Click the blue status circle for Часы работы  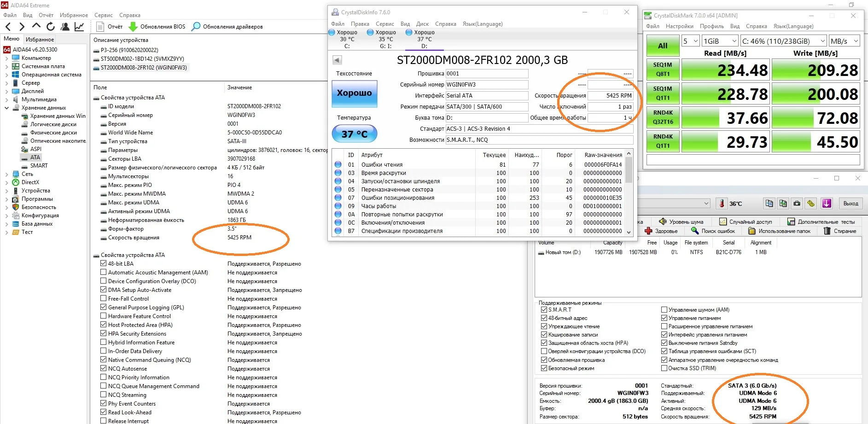coord(338,206)
